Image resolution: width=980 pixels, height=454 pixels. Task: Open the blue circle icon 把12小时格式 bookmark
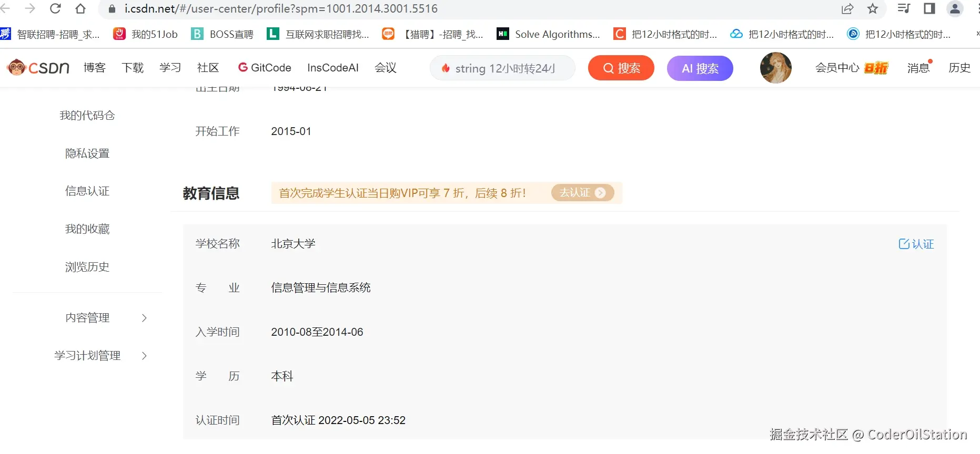point(899,34)
